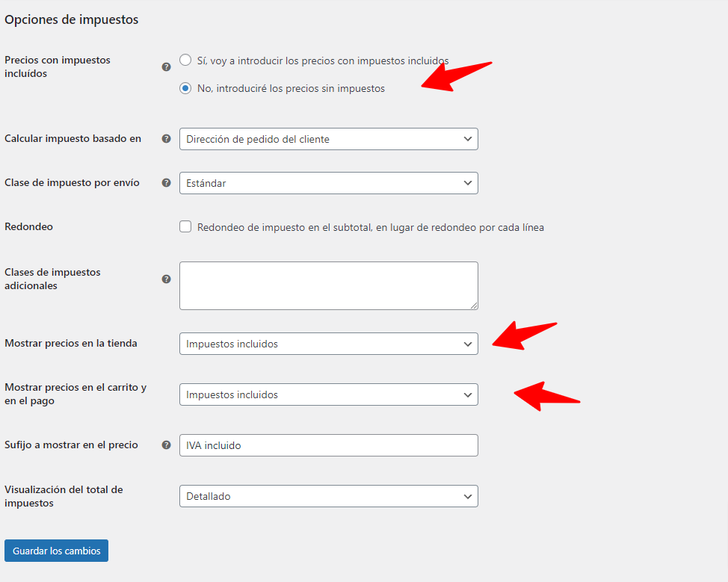Click help icon for Clases de impuestos adicionales
The width and height of the screenshot is (728, 582).
pos(166,279)
